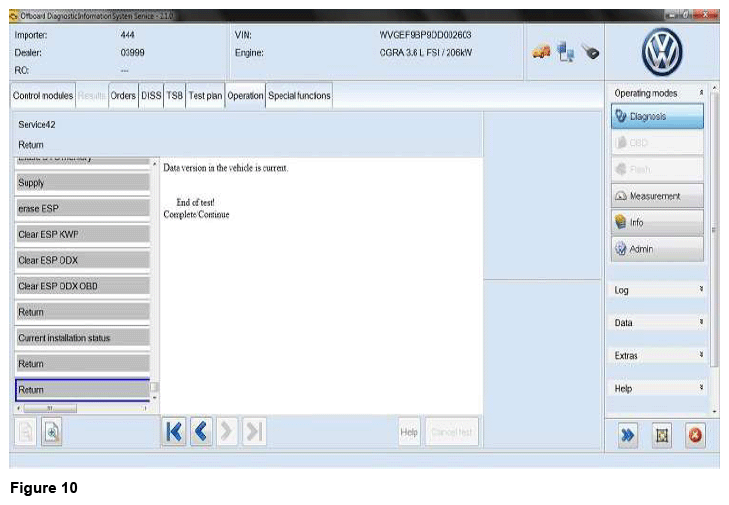Select OBD operating mode
This screenshot has height=505, width=729.
click(657, 143)
